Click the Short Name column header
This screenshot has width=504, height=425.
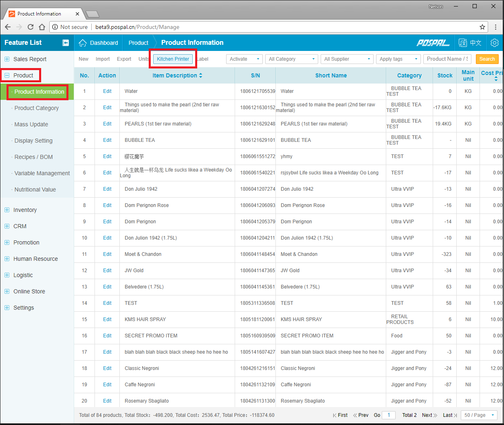tap(331, 75)
